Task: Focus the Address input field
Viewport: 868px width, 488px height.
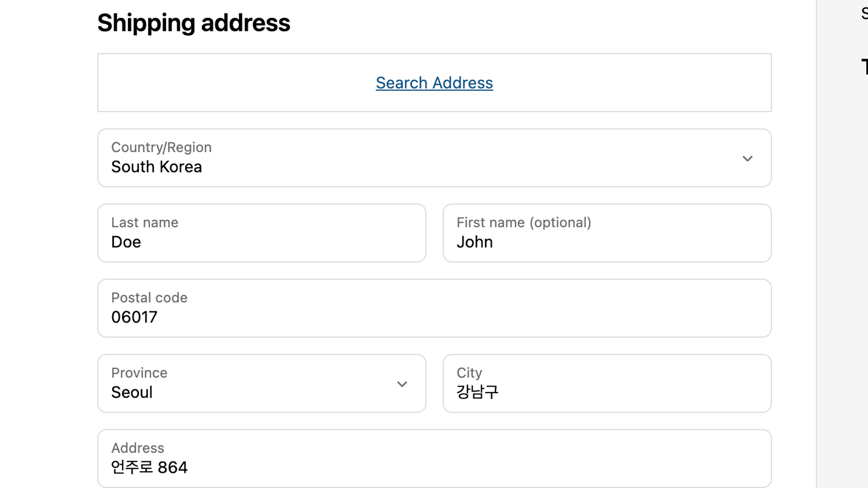Action: pyautogui.click(x=435, y=459)
